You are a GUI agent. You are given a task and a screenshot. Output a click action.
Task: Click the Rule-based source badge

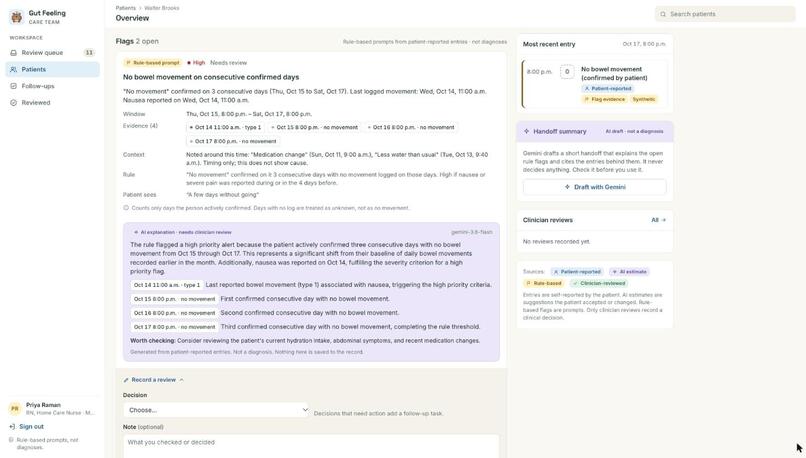tap(543, 283)
